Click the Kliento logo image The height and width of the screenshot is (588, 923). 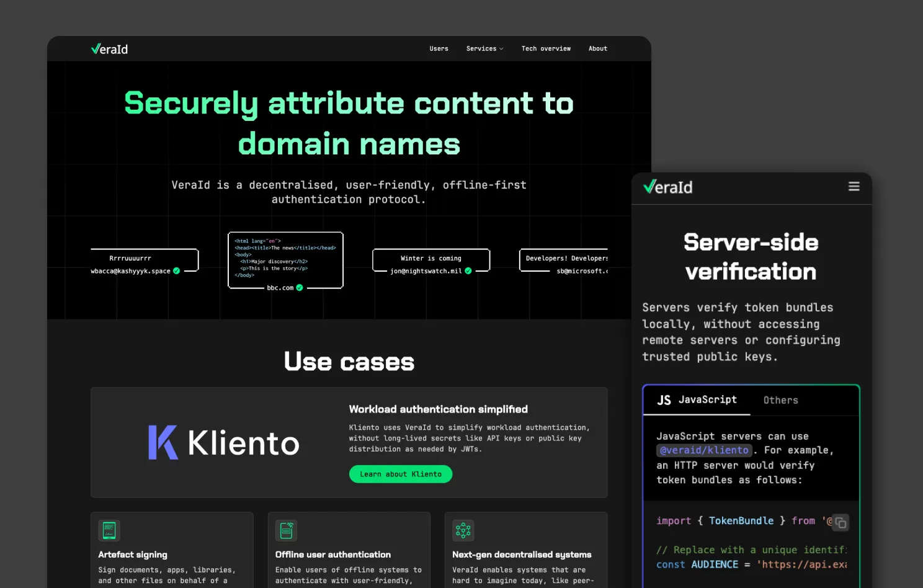tap(224, 443)
